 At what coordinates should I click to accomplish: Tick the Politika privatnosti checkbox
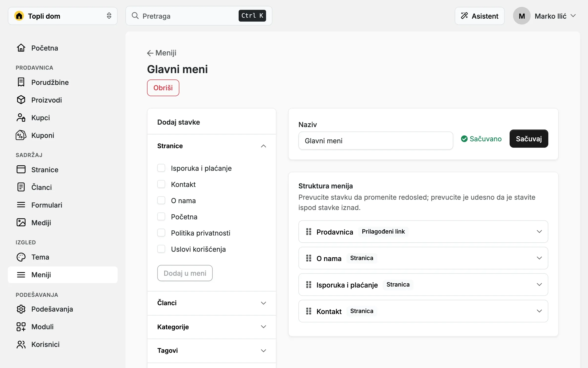click(x=161, y=233)
